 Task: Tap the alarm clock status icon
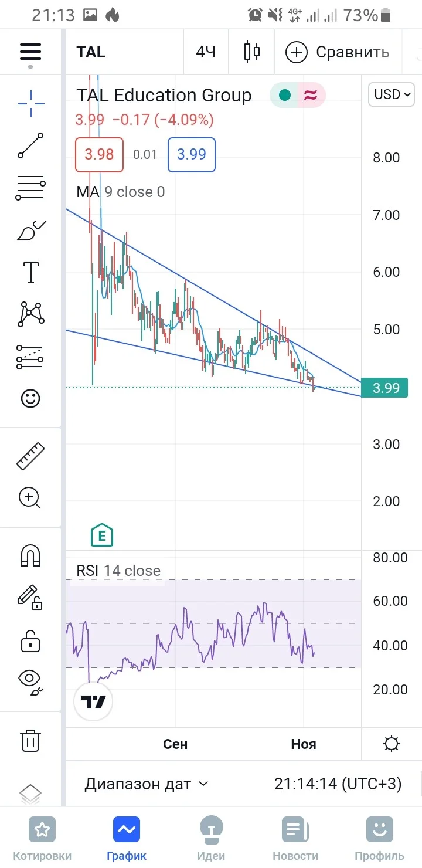(256, 15)
